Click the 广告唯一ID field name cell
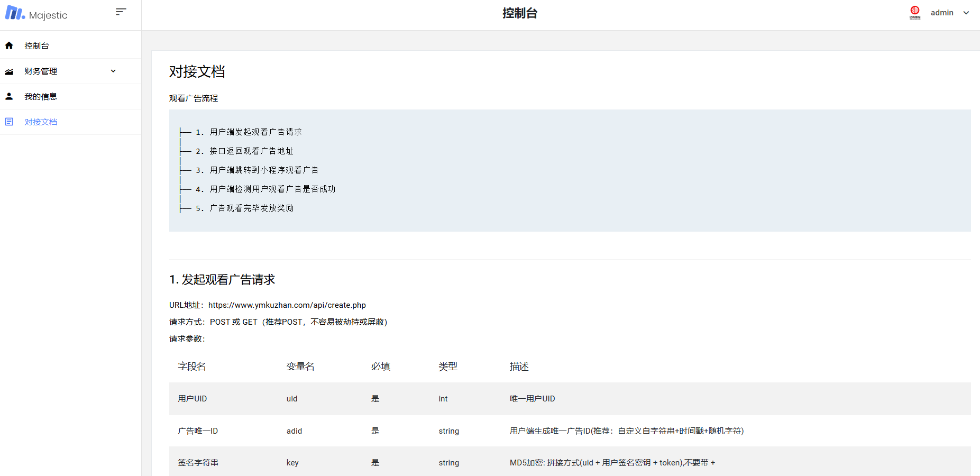Viewport: 980px width, 476px height. pos(198,431)
